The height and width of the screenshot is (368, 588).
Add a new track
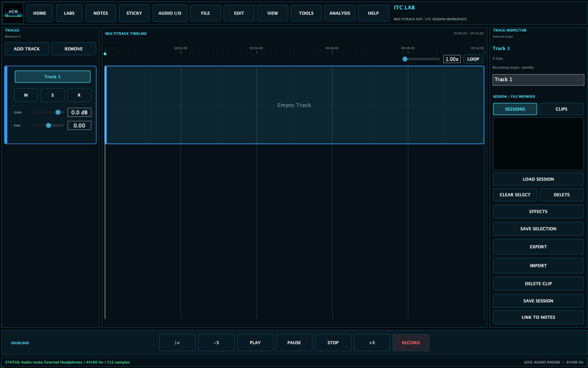click(x=27, y=49)
